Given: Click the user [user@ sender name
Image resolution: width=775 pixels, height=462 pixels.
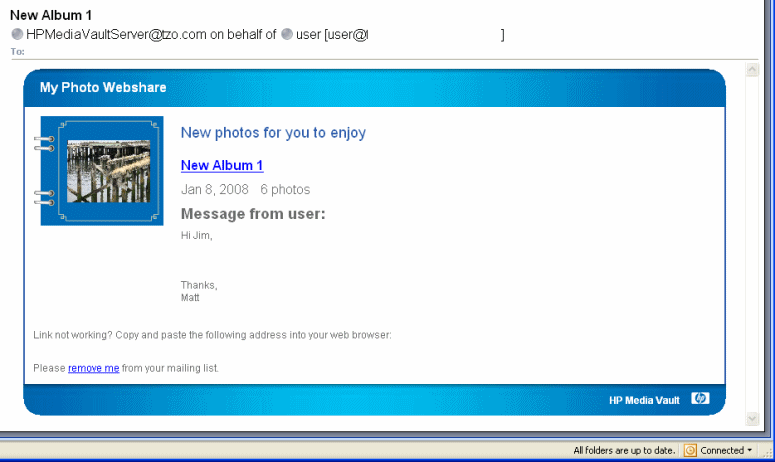Looking at the screenshot, I should [332, 35].
